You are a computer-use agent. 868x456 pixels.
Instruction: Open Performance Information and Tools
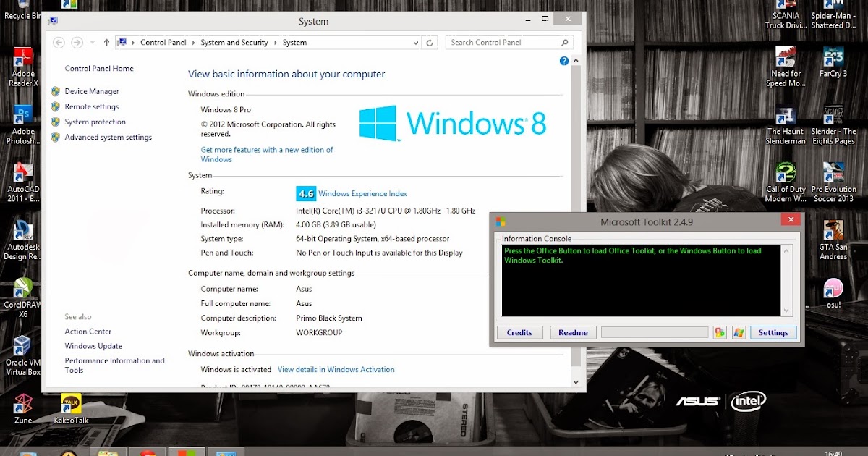[x=114, y=366]
